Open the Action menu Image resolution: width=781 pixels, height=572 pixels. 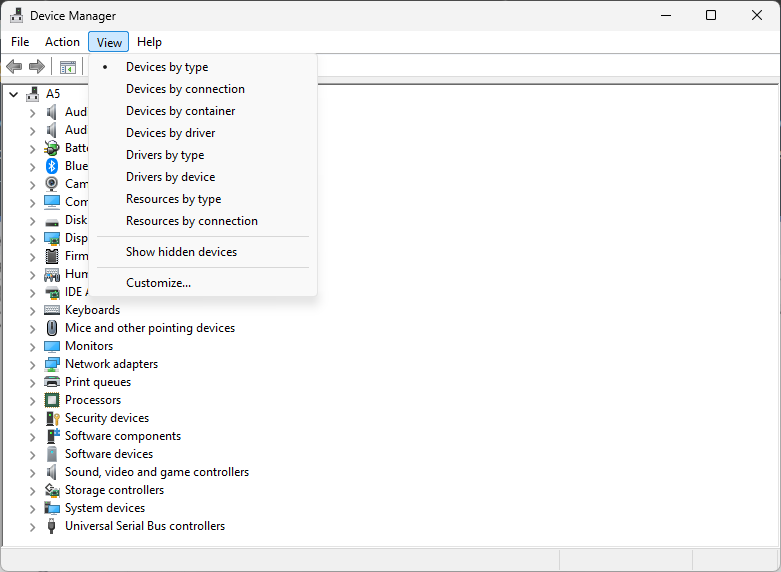[62, 42]
